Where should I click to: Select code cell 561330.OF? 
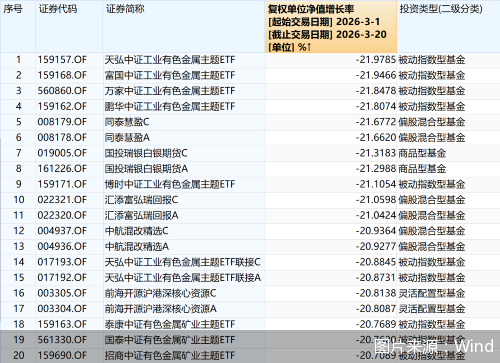click(62, 340)
